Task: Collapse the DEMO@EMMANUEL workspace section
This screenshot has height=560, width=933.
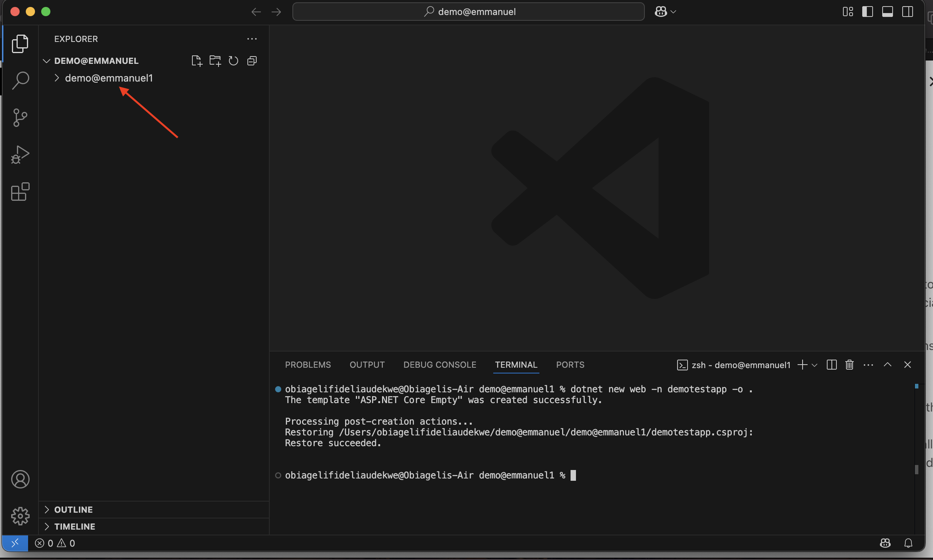Action: point(96,61)
